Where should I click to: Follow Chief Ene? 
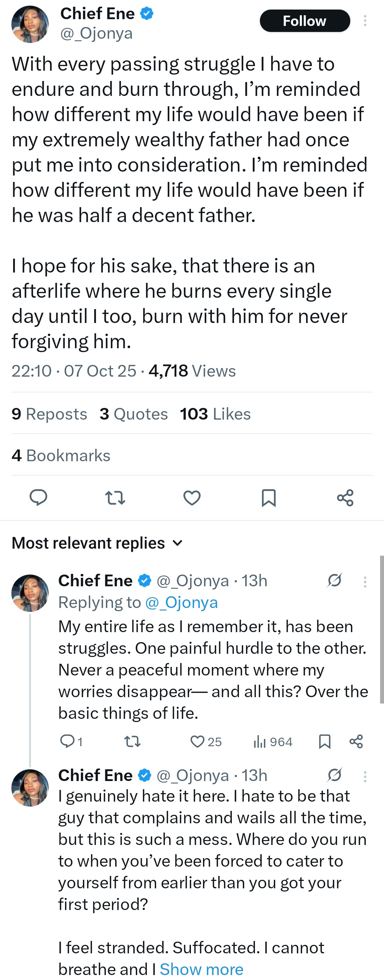pyautogui.click(x=304, y=21)
